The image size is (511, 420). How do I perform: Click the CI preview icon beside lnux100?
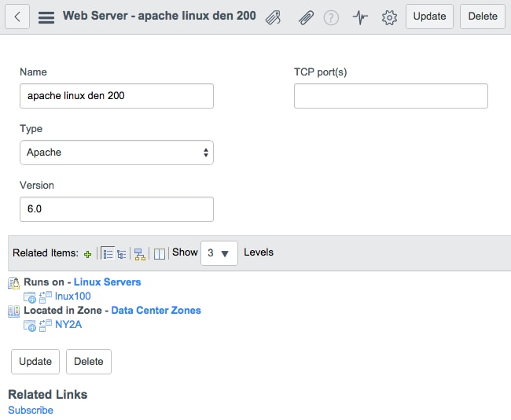30,297
